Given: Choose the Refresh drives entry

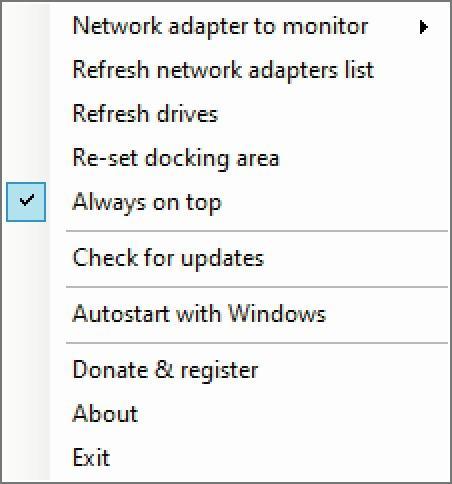Looking at the screenshot, I should [x=225, y=114].
